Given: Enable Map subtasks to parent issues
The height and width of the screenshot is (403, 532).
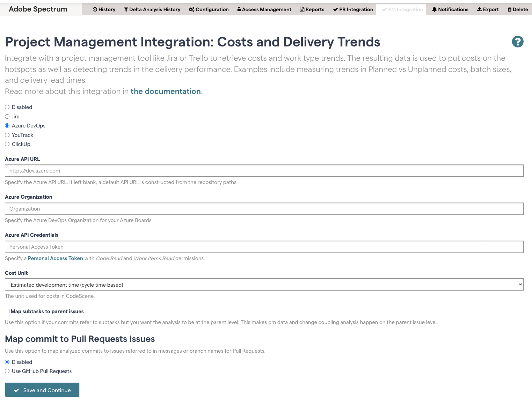Looking at the screenshot, I should 7,311.
